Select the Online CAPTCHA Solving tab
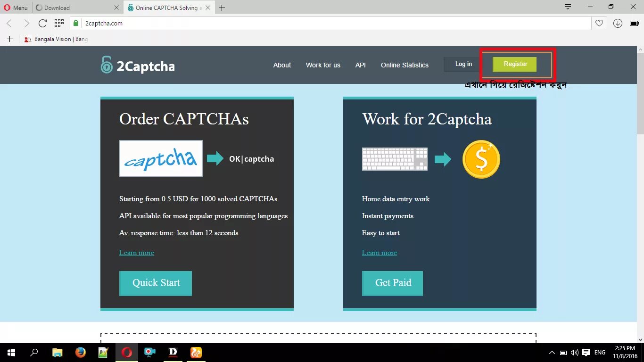Image resolution: width=644 pixels, height=362 pixels. click(x=168, y=8)
